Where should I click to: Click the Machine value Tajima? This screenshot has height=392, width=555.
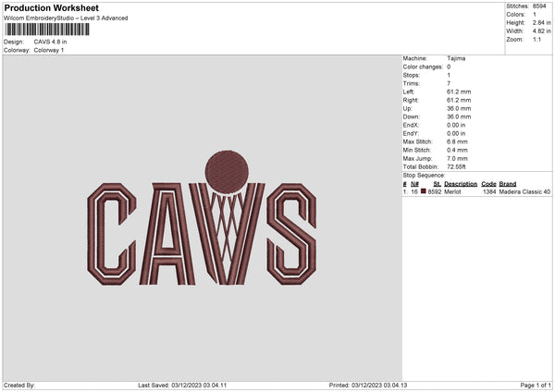pyautogui.click(x=456, y=57)
